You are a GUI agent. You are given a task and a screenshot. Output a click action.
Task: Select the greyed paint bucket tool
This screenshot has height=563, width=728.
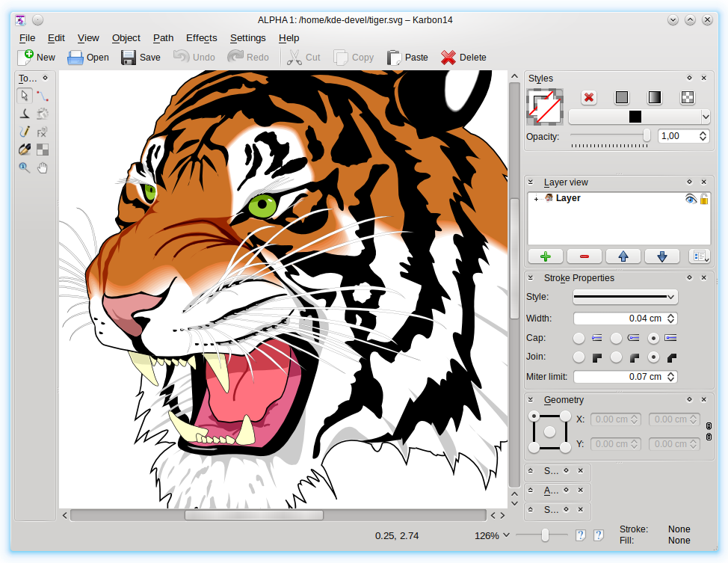[43, 114]
